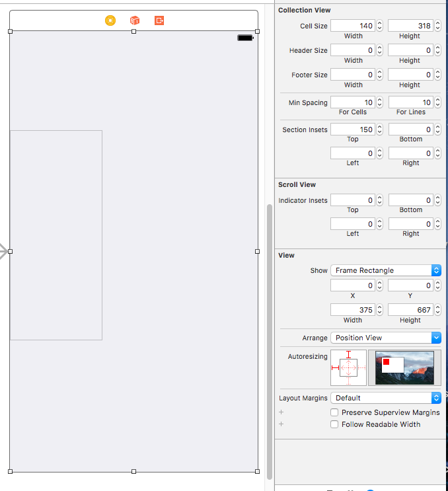Click the plus icon beside Follow Readable Width
This screenshot has height=491, width=448.
pyautogui.click(x=281, y=424)
